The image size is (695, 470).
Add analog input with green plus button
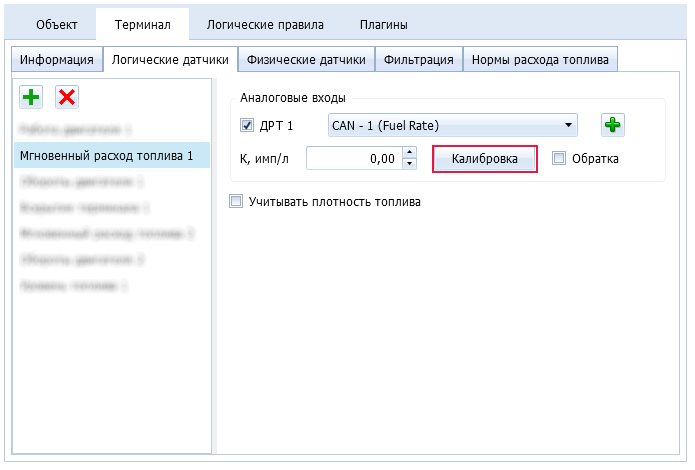tap(612, 125)
